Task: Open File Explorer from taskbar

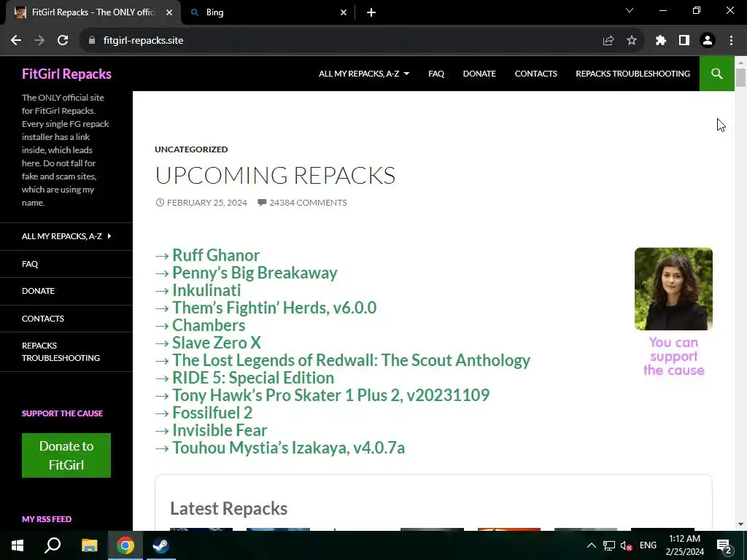Action: click(x=89, y=545)
